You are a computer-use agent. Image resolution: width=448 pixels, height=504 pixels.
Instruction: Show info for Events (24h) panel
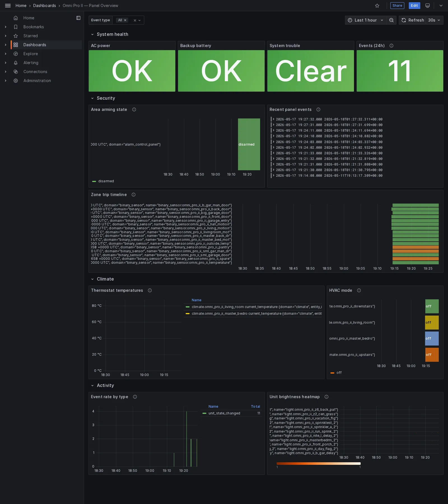point(391,46)
